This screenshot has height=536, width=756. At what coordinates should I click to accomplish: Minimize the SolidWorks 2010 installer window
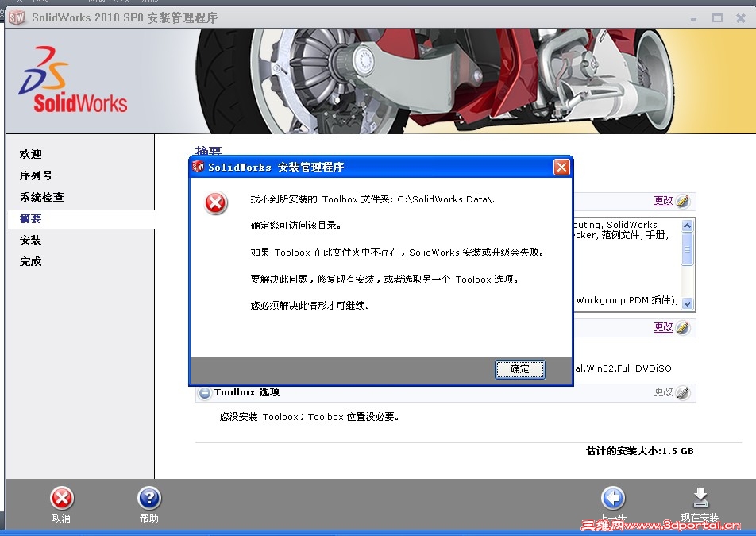pos(693,18)
